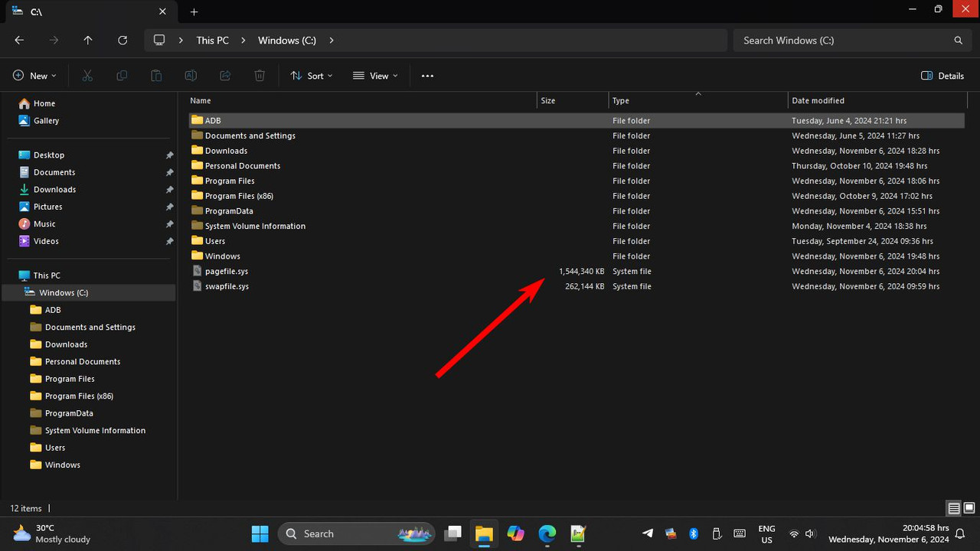Click the Bluetooth tray icon
The image size is (980, 551).
(694, 533)
